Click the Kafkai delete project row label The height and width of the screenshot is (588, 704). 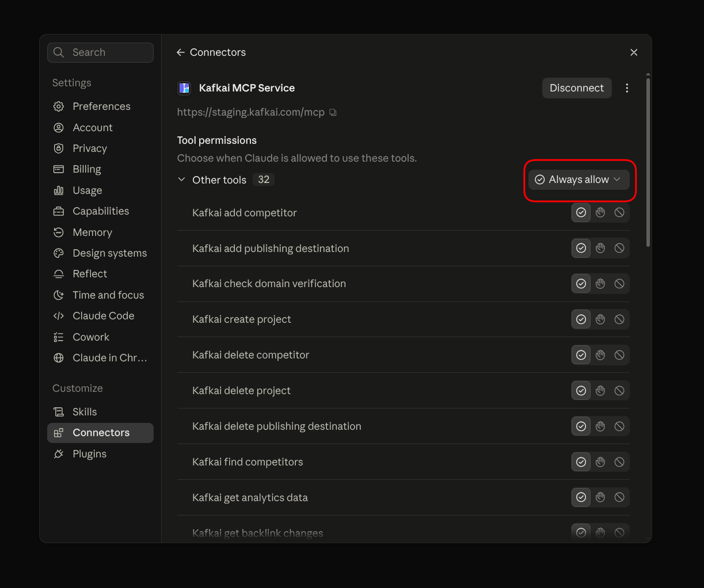[x=241, y=391]
